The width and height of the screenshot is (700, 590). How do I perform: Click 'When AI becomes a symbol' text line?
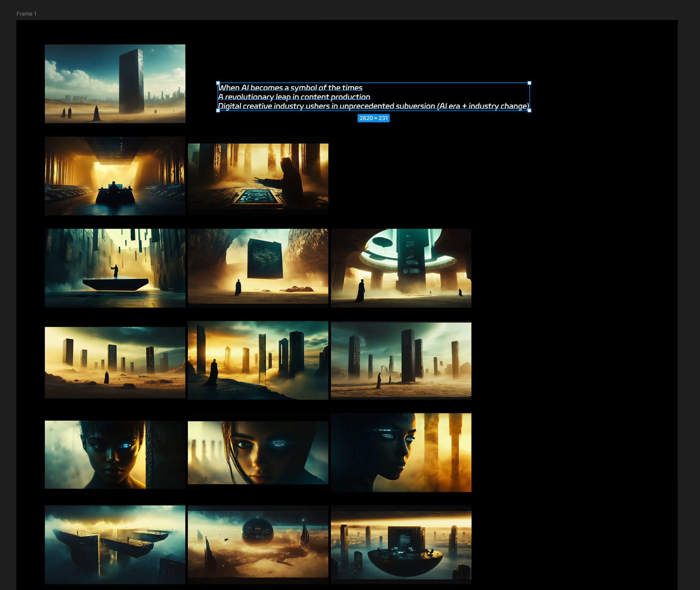290,88
